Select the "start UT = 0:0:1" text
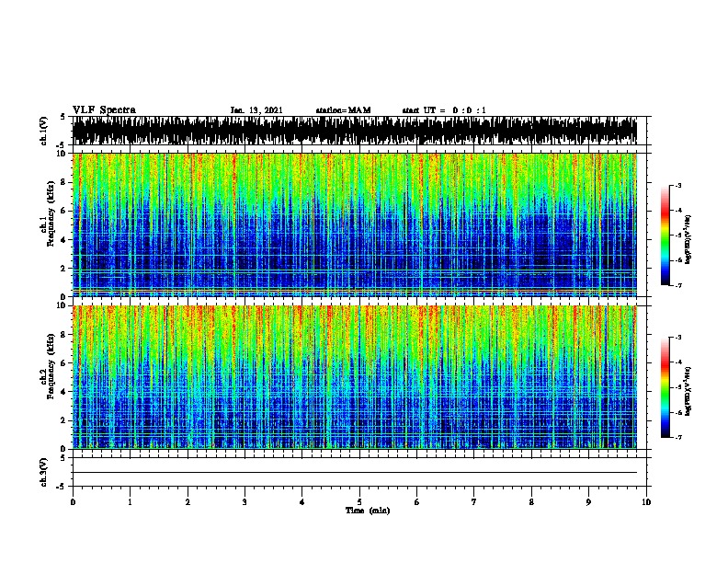The image size is (728, 563). (x=444, y=110)
